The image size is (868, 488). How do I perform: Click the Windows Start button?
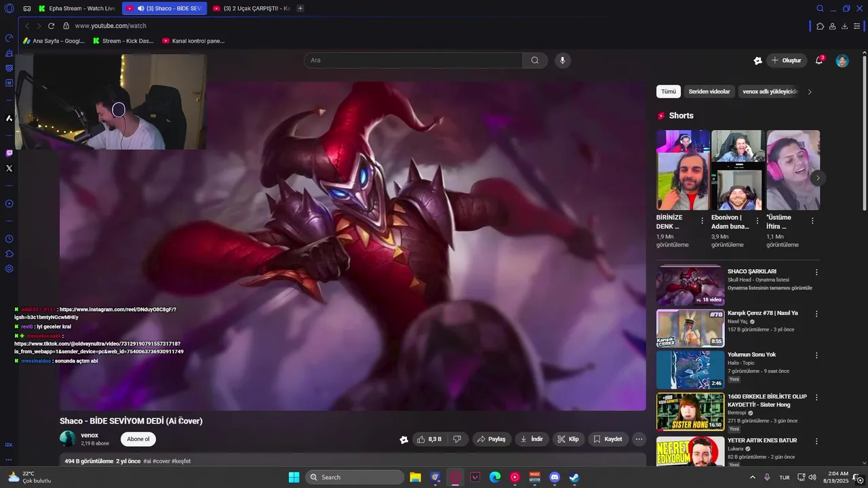[x=294, y=477]
